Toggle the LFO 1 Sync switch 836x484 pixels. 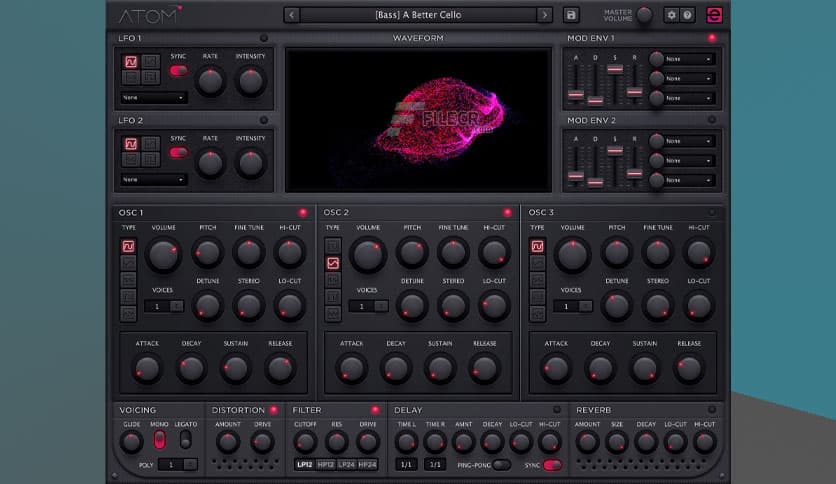point(178,71)
